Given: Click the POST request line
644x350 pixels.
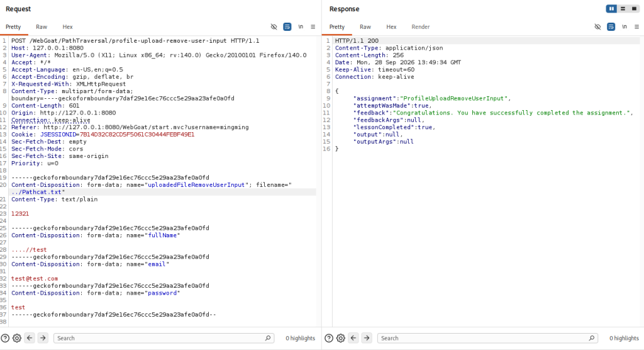Looking at the screenshot, I should [x=135, y=41].
